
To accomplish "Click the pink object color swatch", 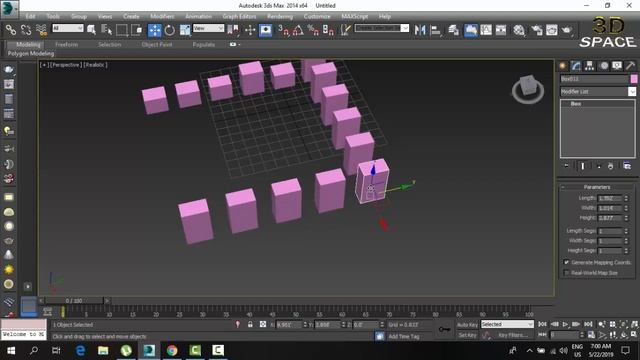I will [634, 79].
